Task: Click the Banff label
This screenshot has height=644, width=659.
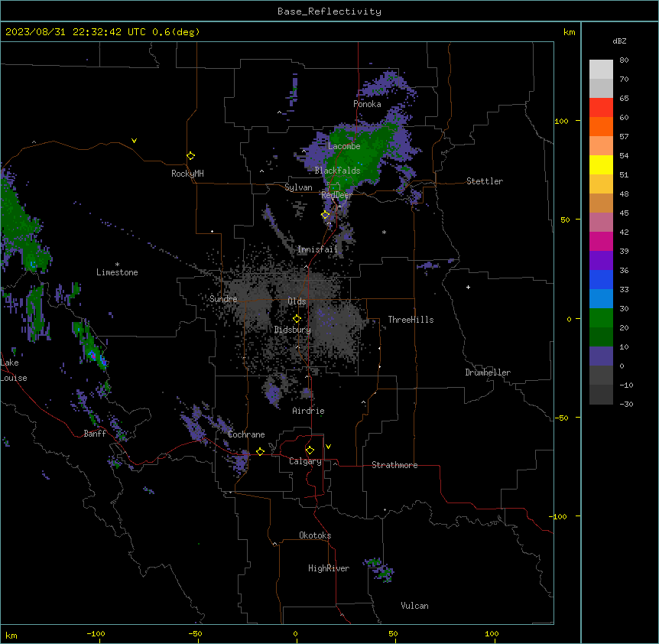Action: (95, 434)
